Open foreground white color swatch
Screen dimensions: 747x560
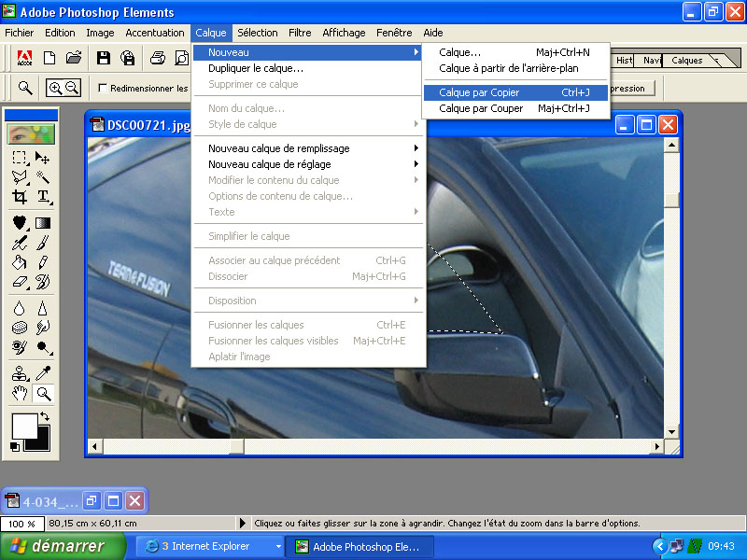click(x=24, y=427)
